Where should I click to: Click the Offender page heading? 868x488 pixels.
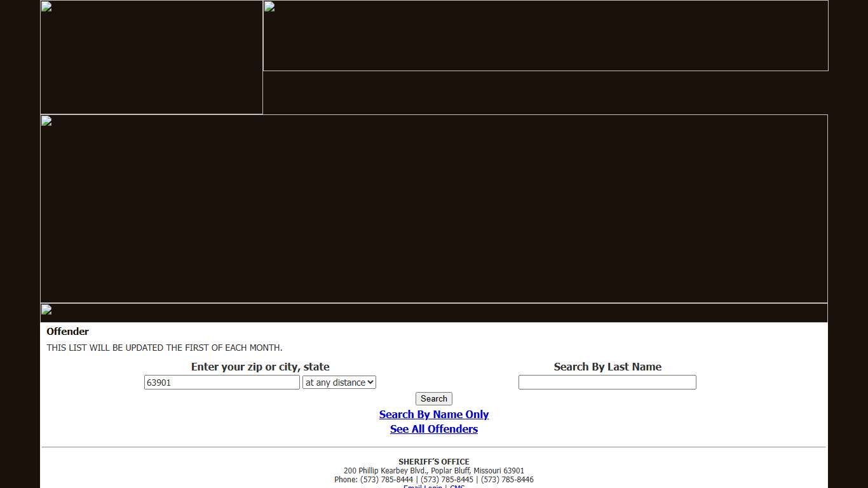point(67,332)
